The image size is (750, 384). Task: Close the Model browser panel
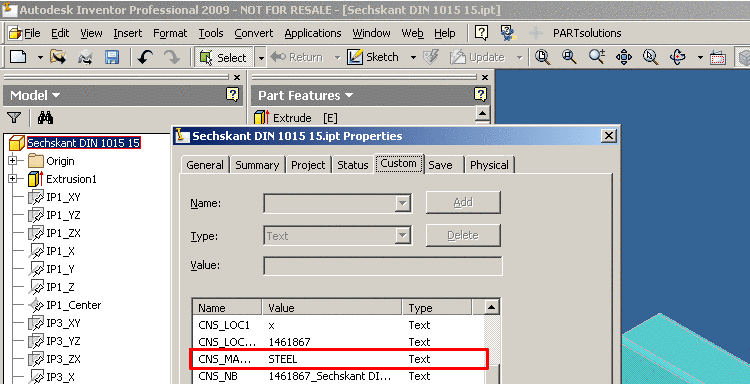click(237, 77)
